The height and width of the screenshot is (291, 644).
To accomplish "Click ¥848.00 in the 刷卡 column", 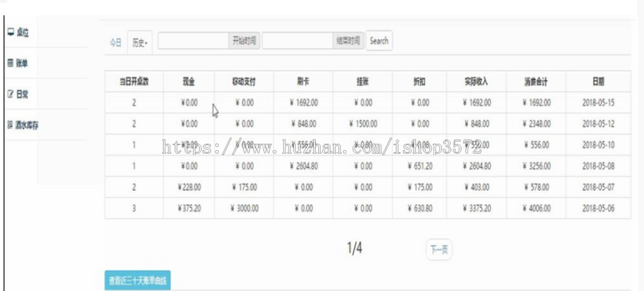I will (x=303, y=124).
